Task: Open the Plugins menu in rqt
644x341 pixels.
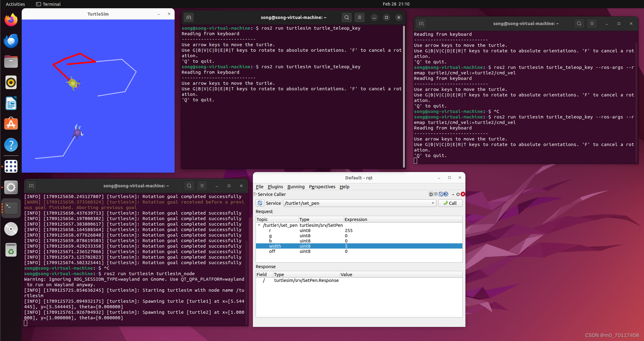Action: [275, 187]
